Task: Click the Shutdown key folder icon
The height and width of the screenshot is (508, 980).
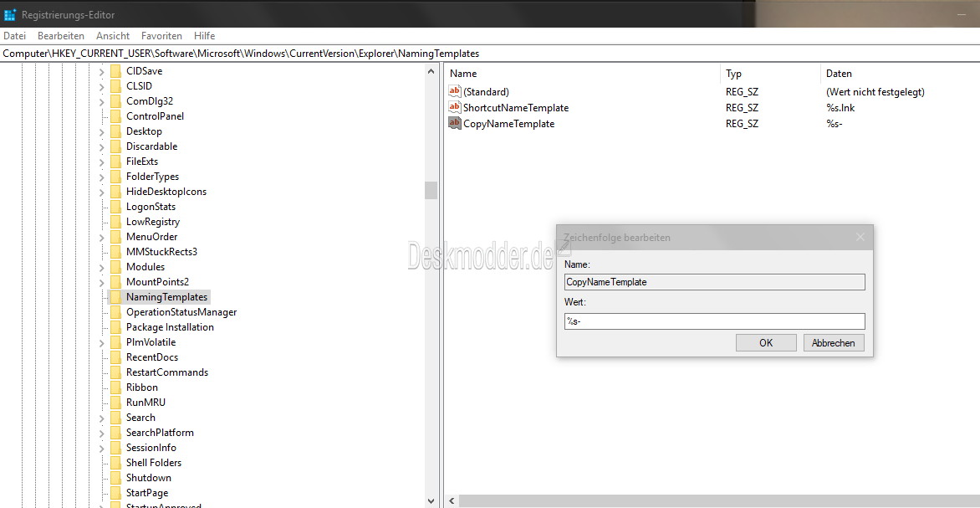Action: coord(115,477)
